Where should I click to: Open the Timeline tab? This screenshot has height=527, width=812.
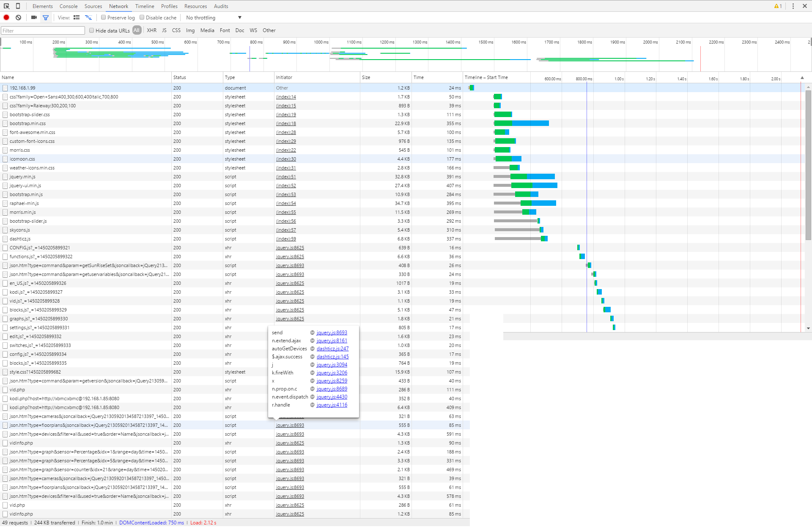tap(145, 6)
